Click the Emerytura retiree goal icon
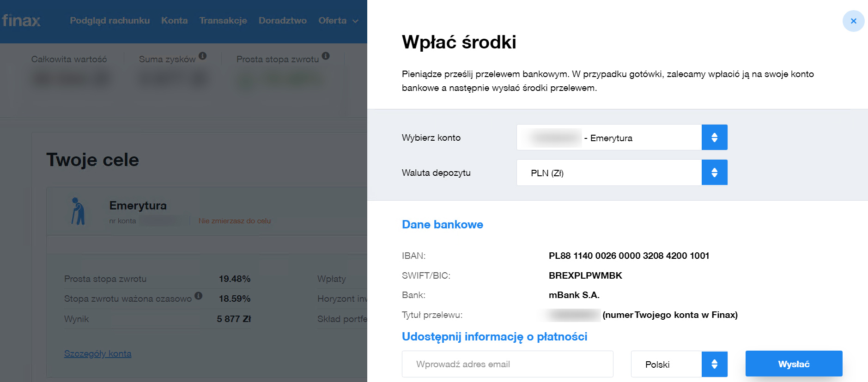This screenshot has height=382, width=868. pyautogui.click(x=78, y=211)
